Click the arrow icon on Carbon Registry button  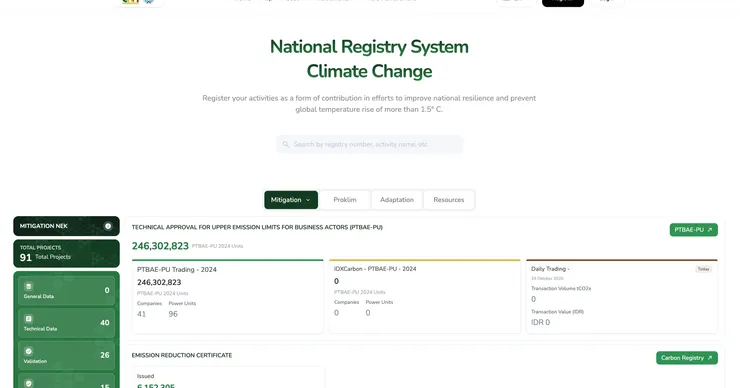click(710, 358)
